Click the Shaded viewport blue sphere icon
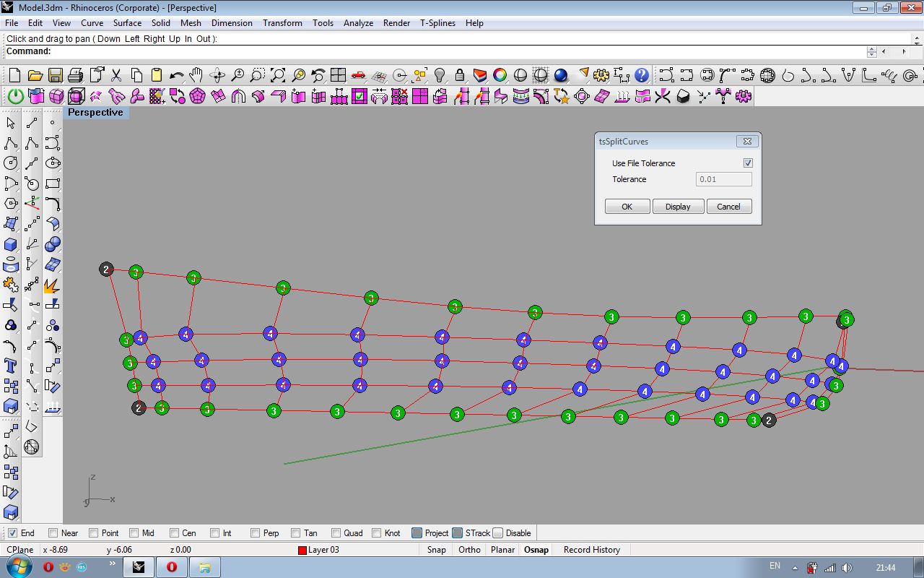Viewport: 924px width, 578px height. 561,75
